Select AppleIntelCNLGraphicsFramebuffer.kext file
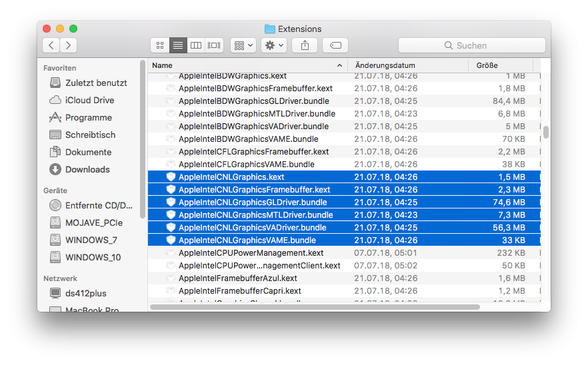 pyautogui.click(x=344, y=190)
